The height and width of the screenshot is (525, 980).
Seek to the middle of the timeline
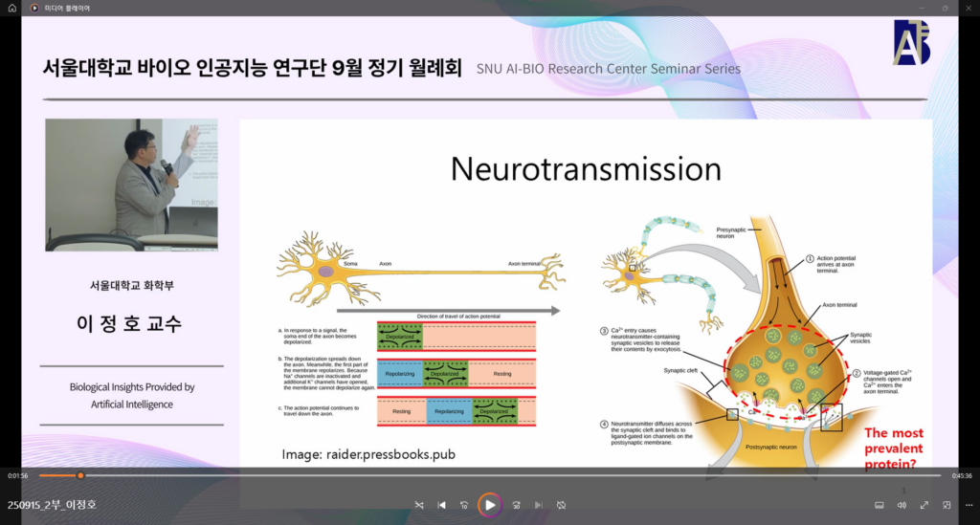tap(490, 475)
